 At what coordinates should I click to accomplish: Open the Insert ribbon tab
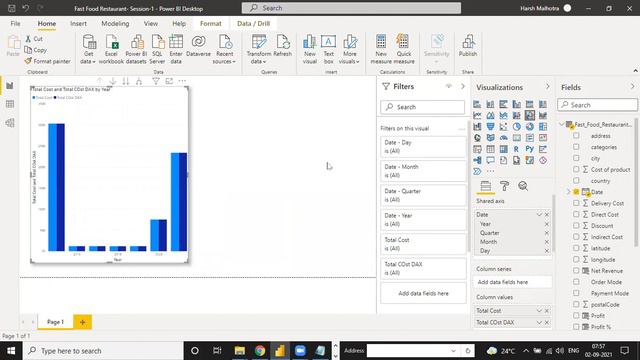point(78,24)
